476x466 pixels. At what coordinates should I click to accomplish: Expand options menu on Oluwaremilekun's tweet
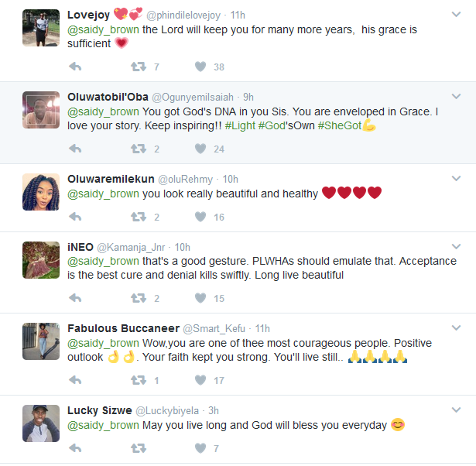(457, 178)
